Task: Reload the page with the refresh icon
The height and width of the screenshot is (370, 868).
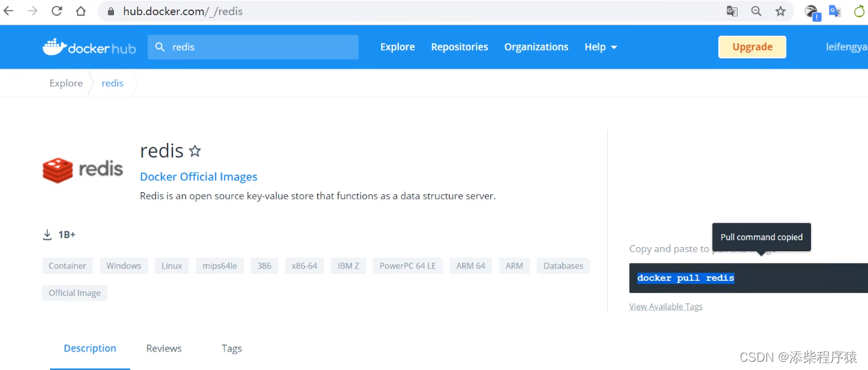Action: [x=57, y=11]
